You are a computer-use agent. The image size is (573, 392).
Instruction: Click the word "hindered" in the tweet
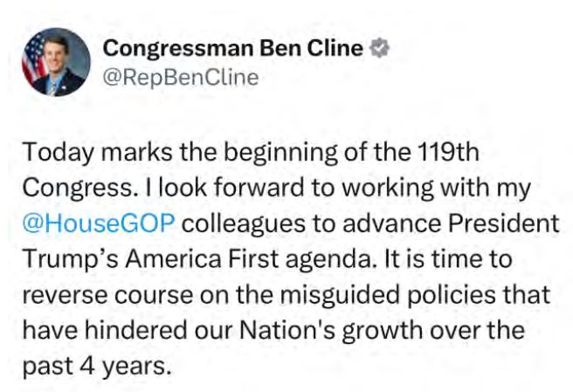(x=136, y=330)
